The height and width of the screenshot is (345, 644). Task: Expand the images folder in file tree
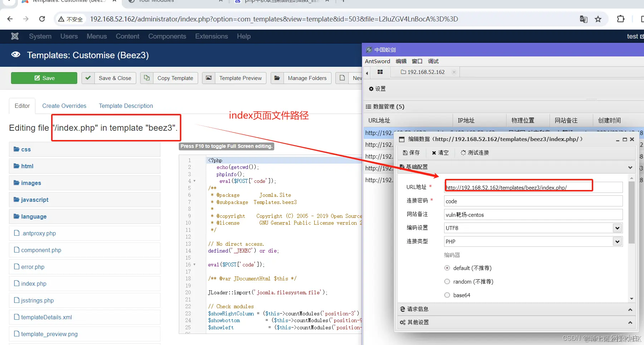(84, 183)
